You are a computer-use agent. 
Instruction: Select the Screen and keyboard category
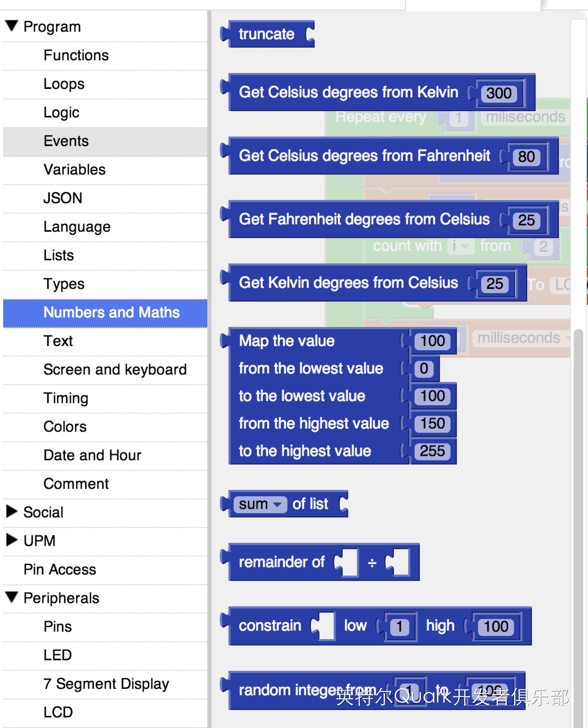click(x=115, y=369)
